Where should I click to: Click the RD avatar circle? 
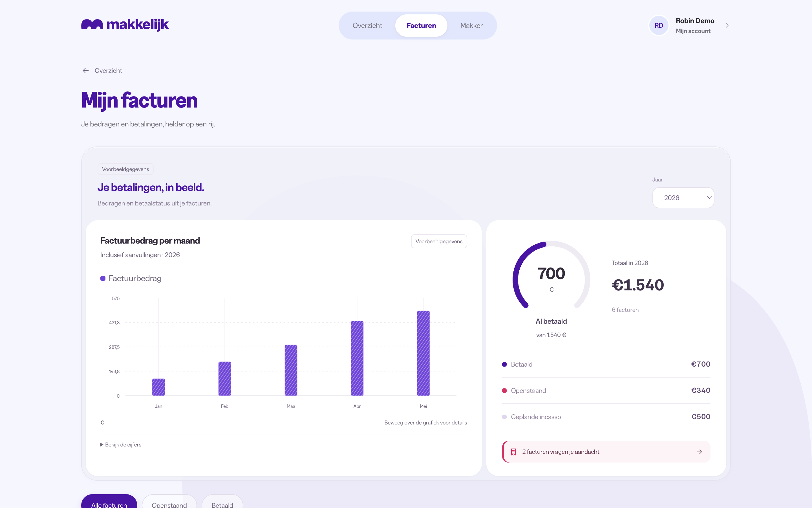tap(659, 25)
